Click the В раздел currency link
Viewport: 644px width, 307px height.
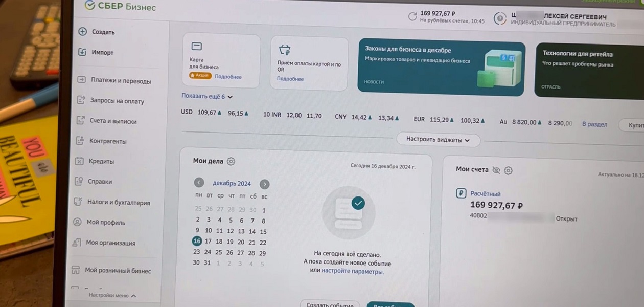coord(595,124)
